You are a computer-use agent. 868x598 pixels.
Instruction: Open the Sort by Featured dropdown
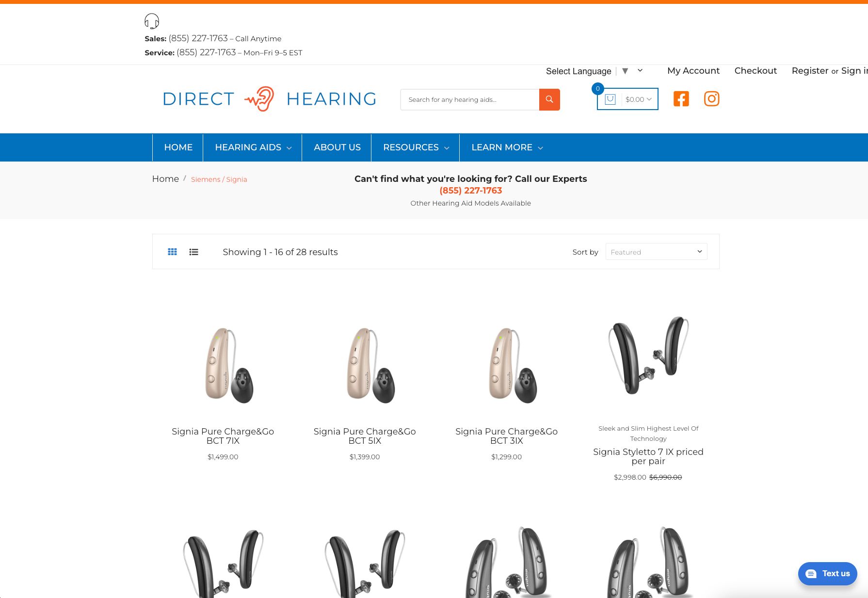tap(656, 252)
